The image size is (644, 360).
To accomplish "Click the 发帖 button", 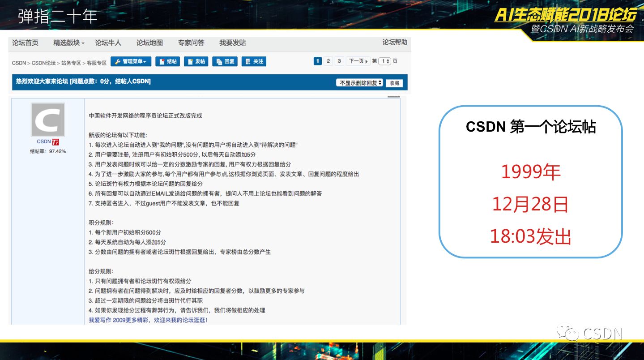I will click(x=196, y=61).
